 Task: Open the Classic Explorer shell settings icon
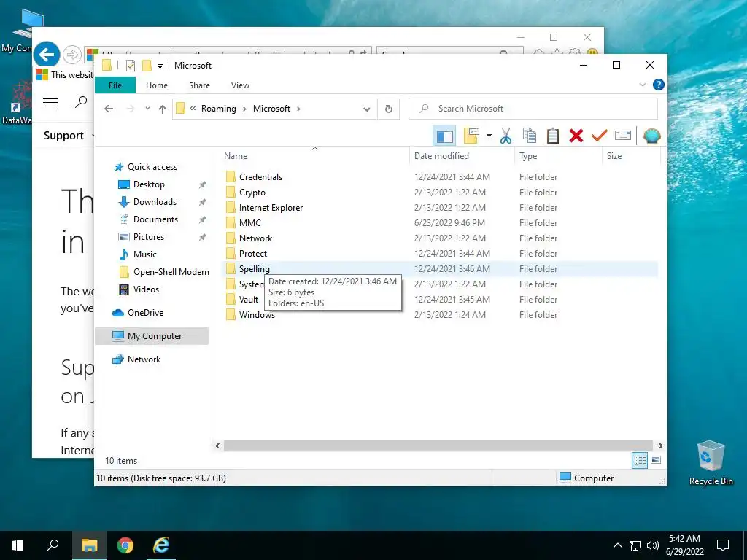click(651, 136)
